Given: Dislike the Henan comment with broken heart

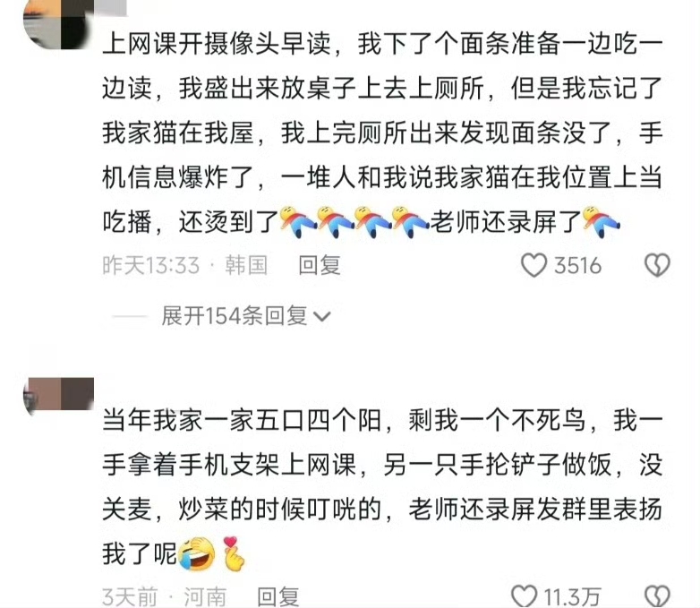Looking at the screenshot, I should pos(658,596).
